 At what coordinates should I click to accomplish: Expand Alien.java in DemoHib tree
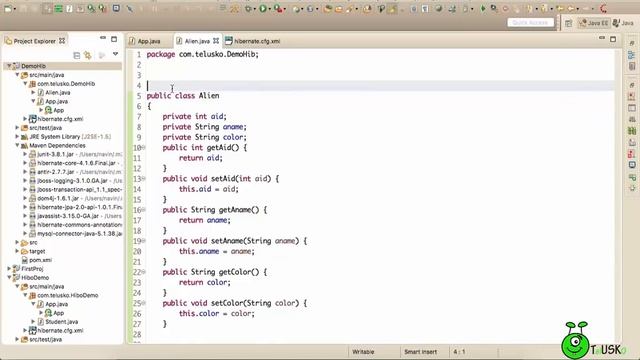click(33, 93)
